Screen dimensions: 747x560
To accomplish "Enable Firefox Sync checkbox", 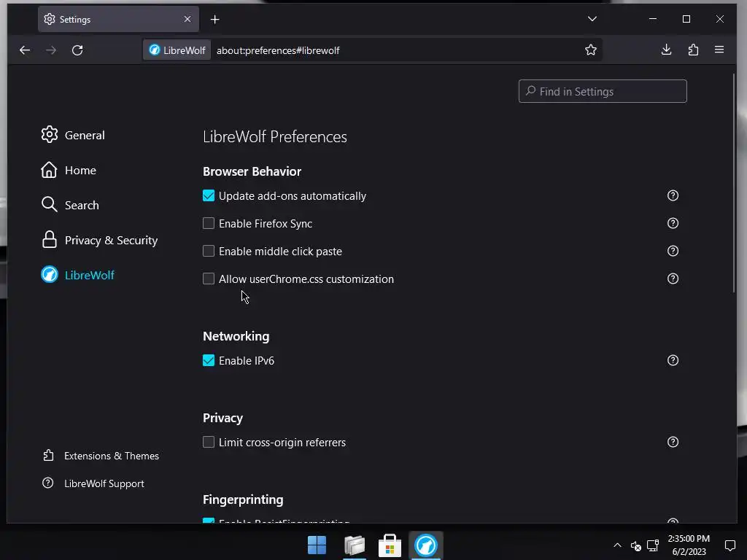I will tap(209, 223).
